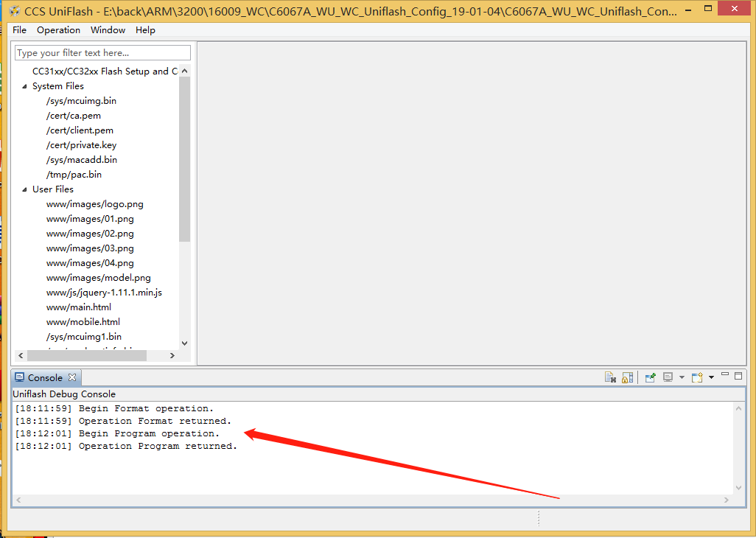
Task: Close the CCS UniFlash window
Action: (x=735, y=8)
